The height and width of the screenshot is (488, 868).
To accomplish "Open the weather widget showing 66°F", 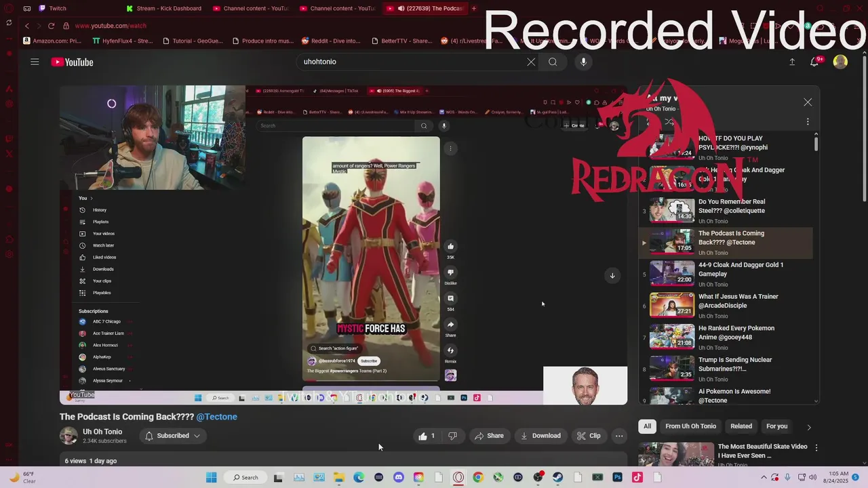I will click(23, 477).
